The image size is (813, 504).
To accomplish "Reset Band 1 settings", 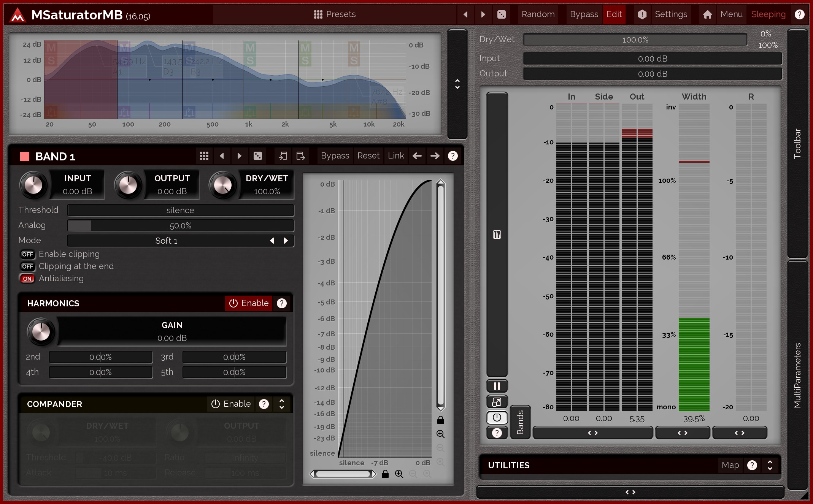I will [x=368, y=156].
